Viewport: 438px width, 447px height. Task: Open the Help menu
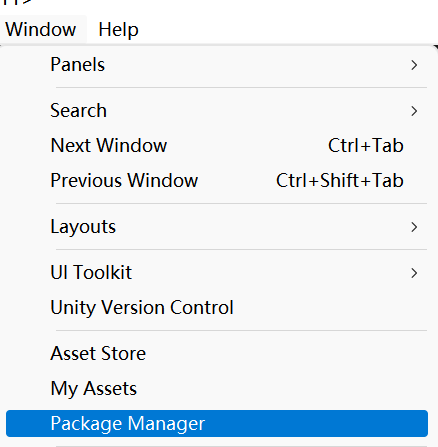pyautogui.click(x=118, y=29)
